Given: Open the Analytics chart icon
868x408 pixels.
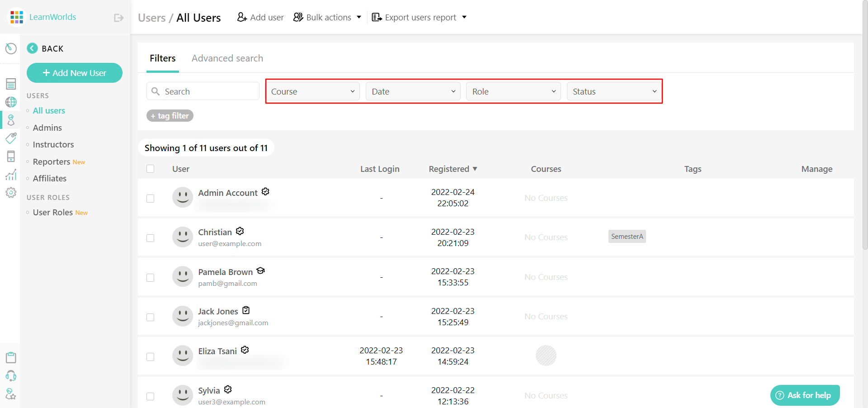Looking at the screenshot, I should pos(11,175).
